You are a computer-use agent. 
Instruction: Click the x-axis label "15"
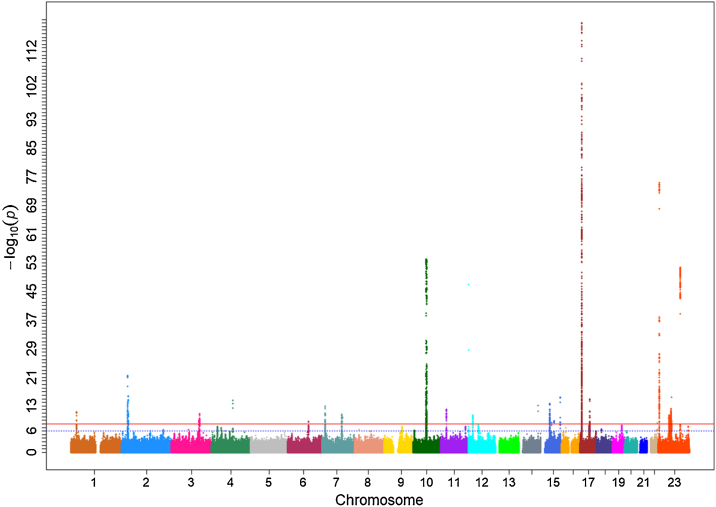point(553,482)
